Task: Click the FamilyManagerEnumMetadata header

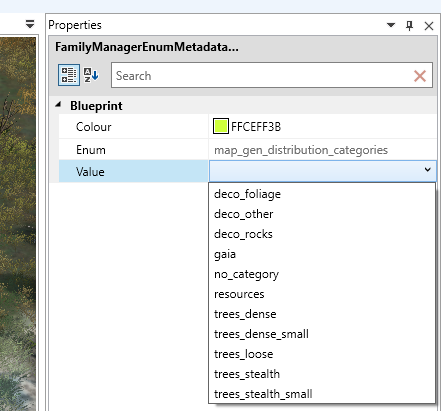Action: (x=147, y=47)
